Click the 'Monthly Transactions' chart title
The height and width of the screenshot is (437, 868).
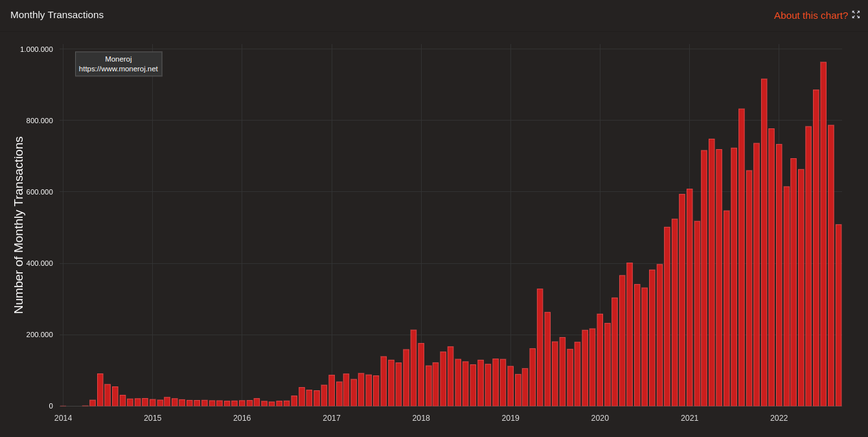pos(57,15)
